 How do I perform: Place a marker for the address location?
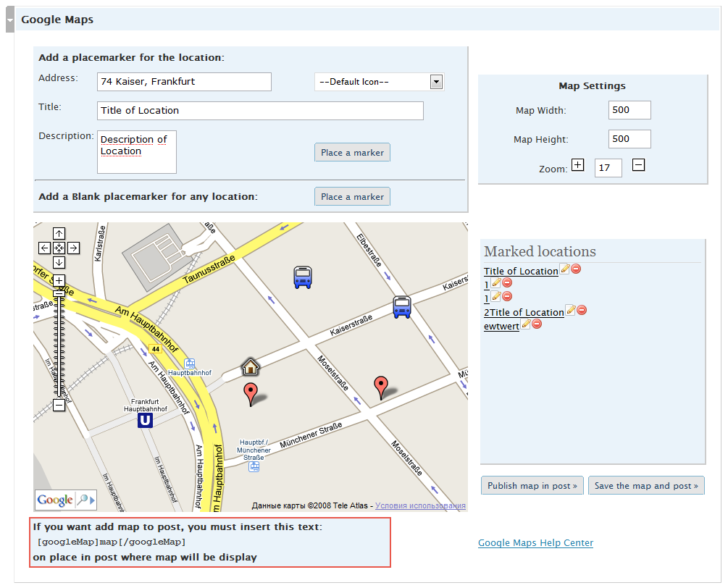click(352, 152)
